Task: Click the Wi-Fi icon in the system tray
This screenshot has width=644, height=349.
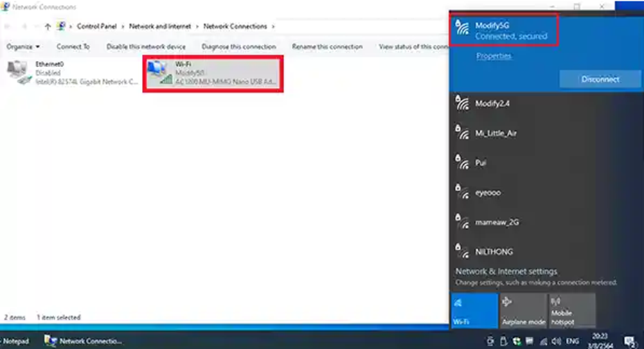Action: tap(544, 341)
